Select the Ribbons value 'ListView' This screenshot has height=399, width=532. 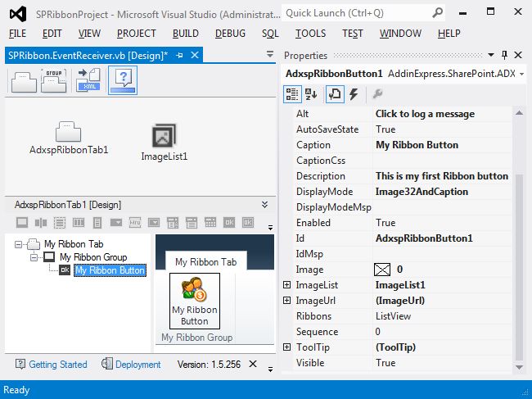tap(393, 316)
